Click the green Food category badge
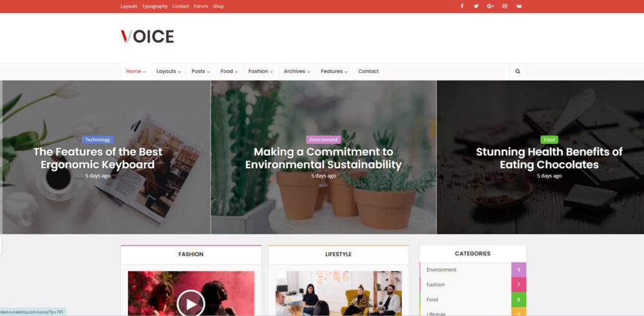 tap(549, 139)
